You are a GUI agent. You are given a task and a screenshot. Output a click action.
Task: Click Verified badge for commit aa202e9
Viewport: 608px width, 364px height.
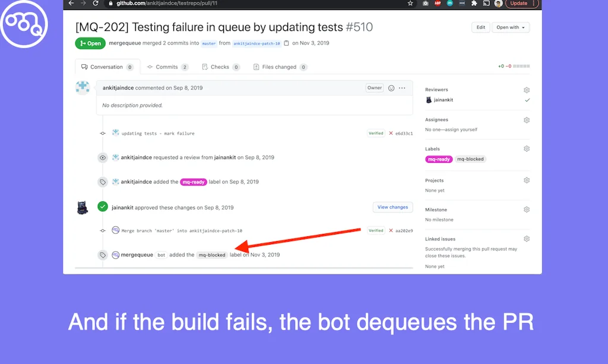click(376, 230)
